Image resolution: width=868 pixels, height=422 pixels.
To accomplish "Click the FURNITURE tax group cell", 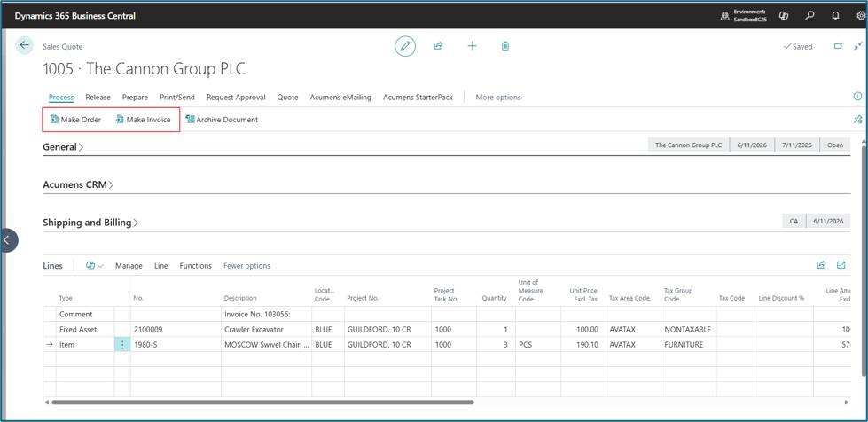I will click(688, 345).
